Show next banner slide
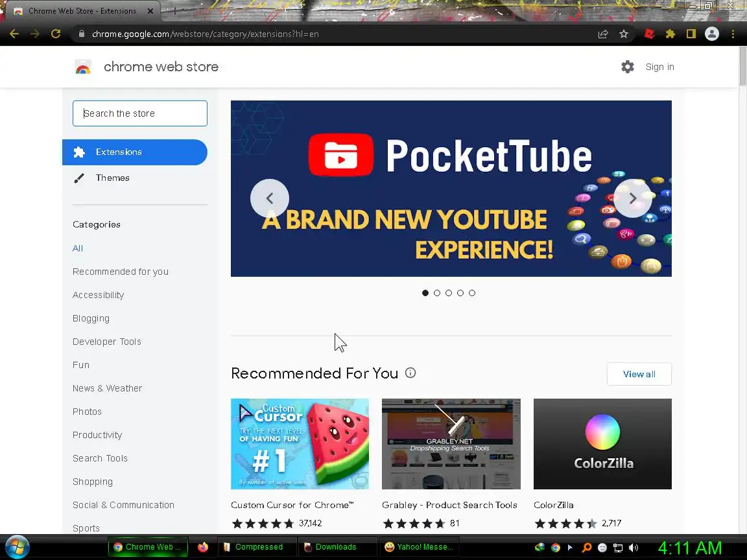 (633, 198)
